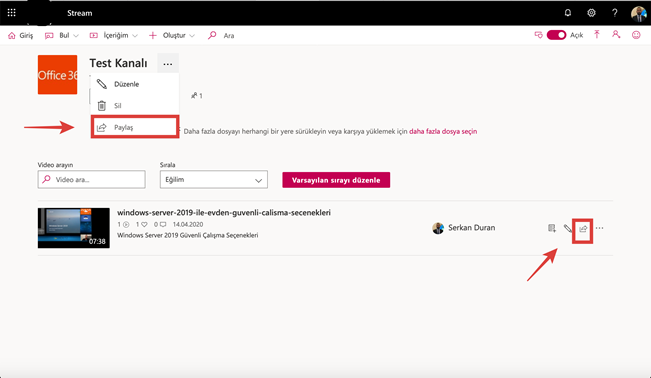Open the Ara search
This screenshot has height=378, width=651.
coord(221,35)
